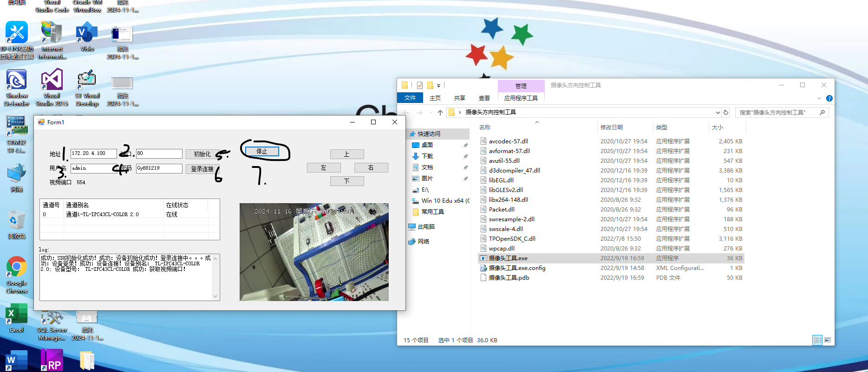Click the password field in Form1
868x372 pixels.
pos(159,168)
